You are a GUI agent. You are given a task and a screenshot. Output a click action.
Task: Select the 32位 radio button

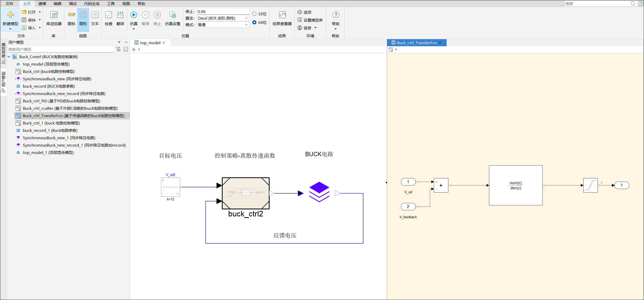pyautogui.click(x=254, y=14)
